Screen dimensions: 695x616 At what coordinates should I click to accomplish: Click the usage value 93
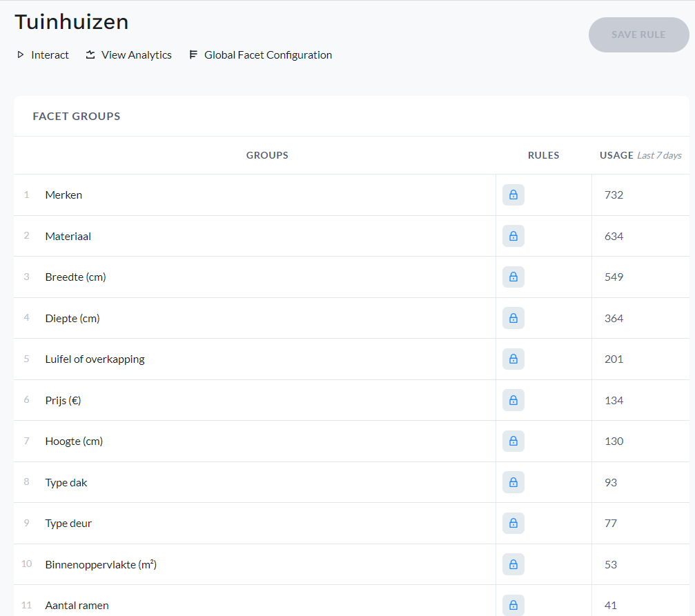[611, 482]
